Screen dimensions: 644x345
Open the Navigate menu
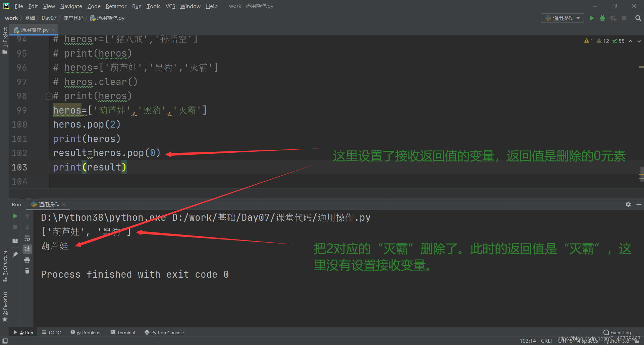point(71,6)
